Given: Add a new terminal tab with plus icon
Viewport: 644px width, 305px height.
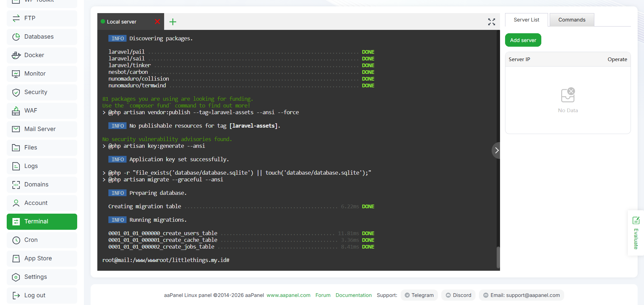Looking at the screenshot, I should tap(173, 22).
